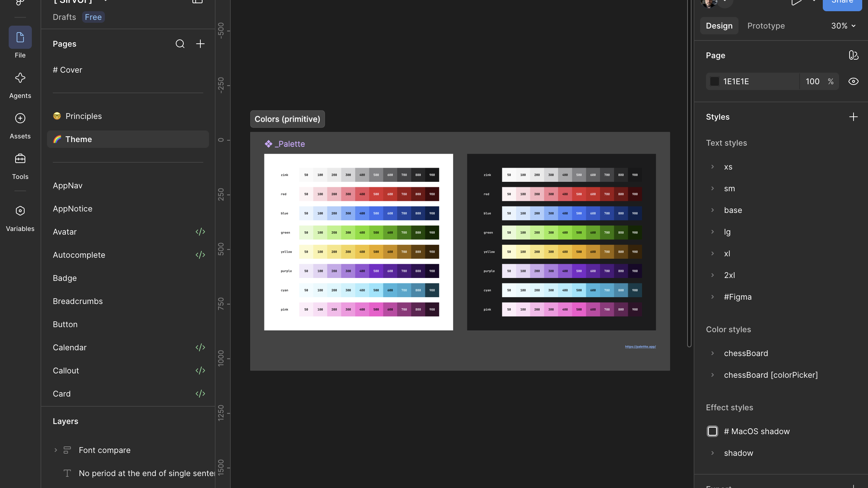Viewport: 868px width, 488px height.
Task: Open page color variables icon
Action: (854, 55)
